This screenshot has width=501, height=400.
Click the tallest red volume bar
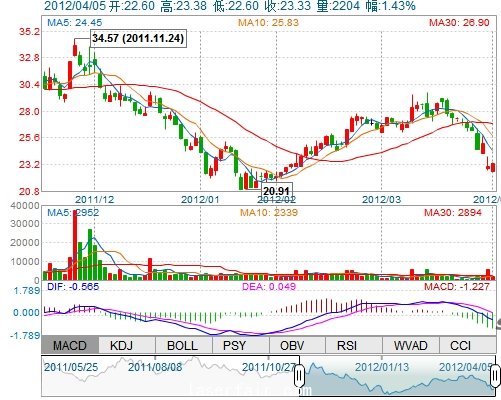pos(75,245)
